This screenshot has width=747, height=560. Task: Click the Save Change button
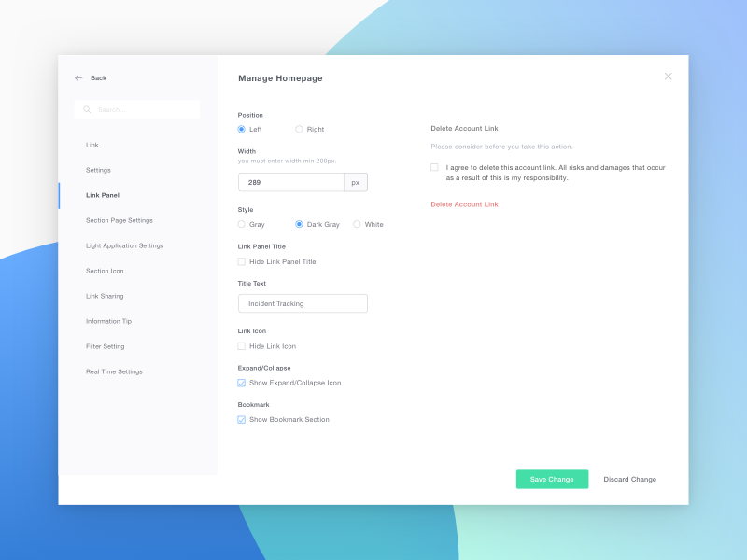tap(552, 479)
